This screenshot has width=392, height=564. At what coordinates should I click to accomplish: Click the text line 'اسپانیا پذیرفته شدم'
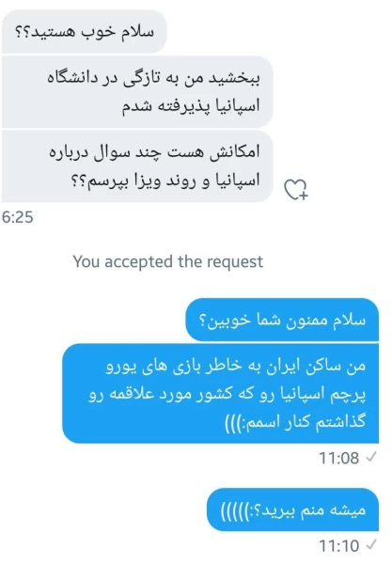pos(190,106)
